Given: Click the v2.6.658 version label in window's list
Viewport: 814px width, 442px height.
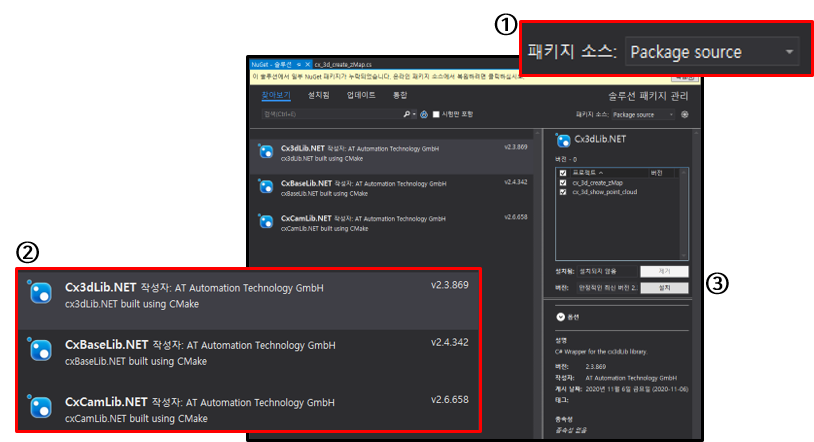Looking at the screenshot, I should [515, 217].
